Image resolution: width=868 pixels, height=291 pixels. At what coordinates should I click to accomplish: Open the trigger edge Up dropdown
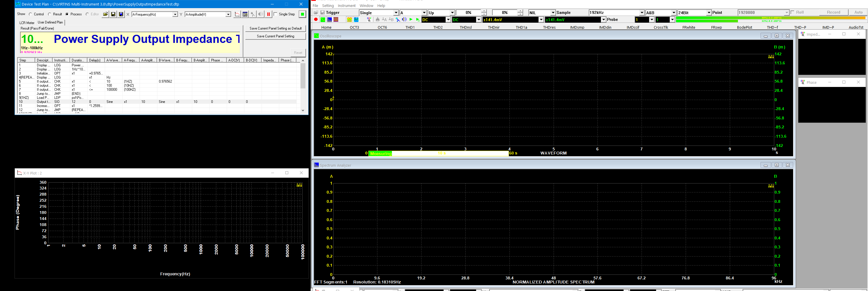[x=452, y=13]
